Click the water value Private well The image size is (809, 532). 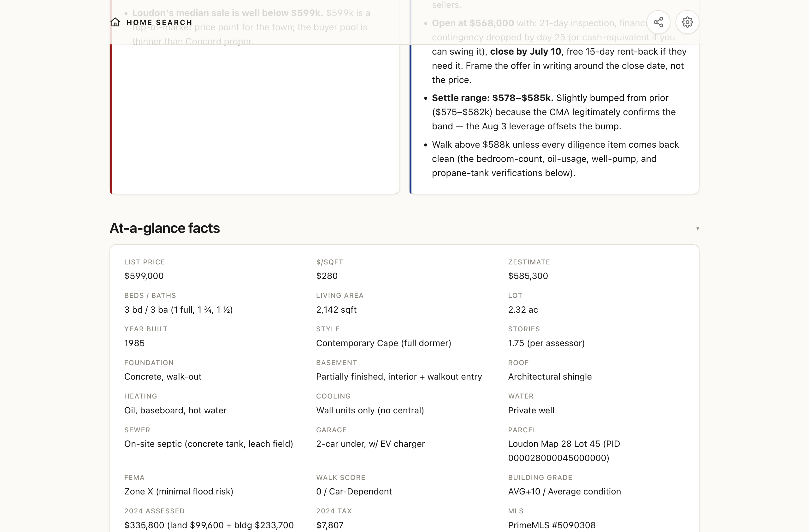coord(531,410)
